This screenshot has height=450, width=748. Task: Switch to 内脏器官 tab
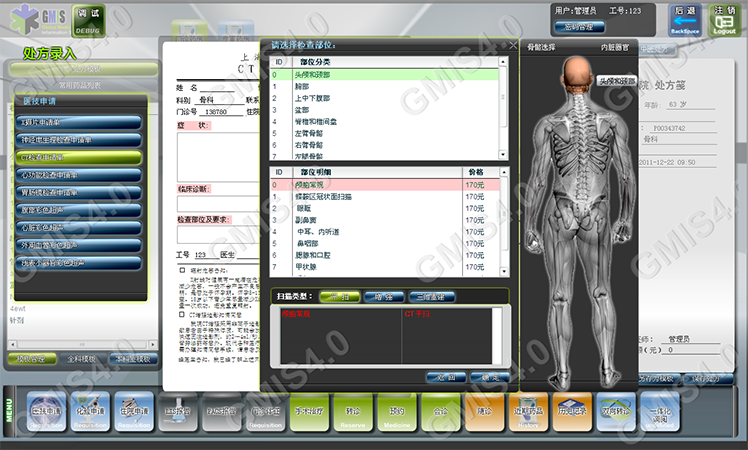click(615, 47)
